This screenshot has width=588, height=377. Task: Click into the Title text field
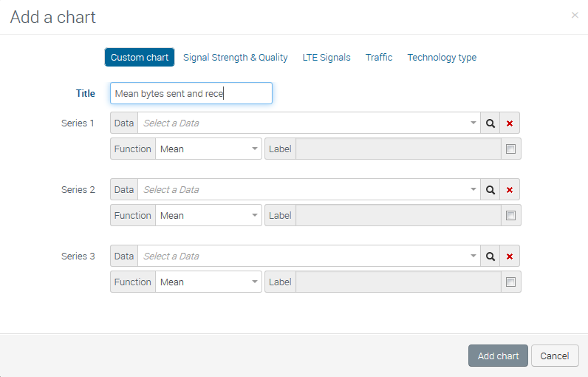pyautogui.click(x=191, y=93)
